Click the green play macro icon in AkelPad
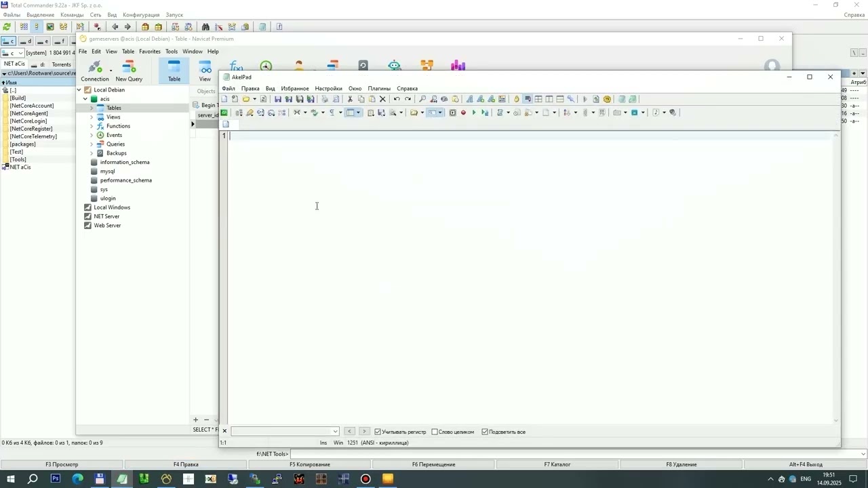This screenshot has width=868, height=488. coord(474,113)
